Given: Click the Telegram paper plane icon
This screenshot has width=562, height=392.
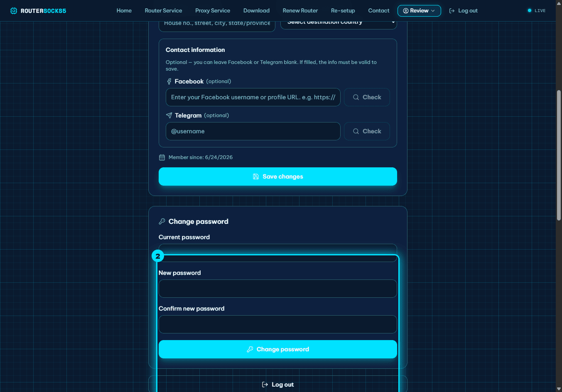Looking at the screenshot, I should pos(169,115).
